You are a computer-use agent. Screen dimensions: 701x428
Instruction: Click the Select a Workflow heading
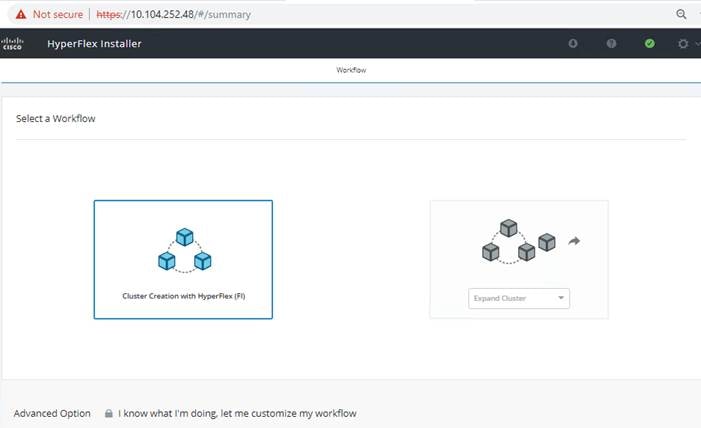(55, 119)
